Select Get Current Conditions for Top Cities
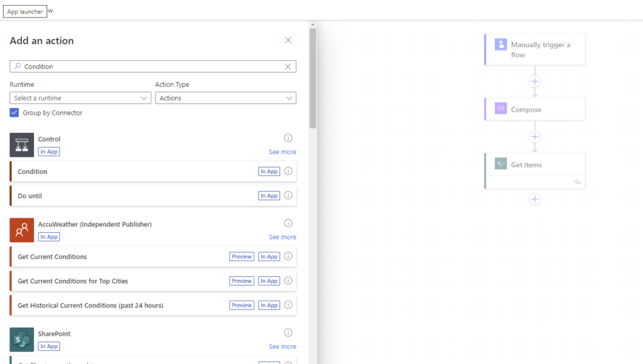Viewport: 643px width, 364px height. click(x=153, y=281)
